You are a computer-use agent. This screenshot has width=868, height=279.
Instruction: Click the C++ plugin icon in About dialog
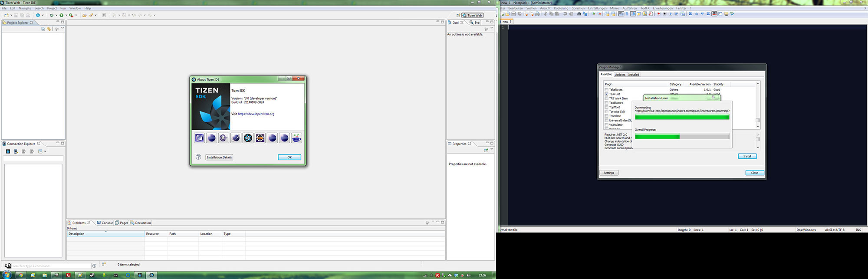(224, 138)
